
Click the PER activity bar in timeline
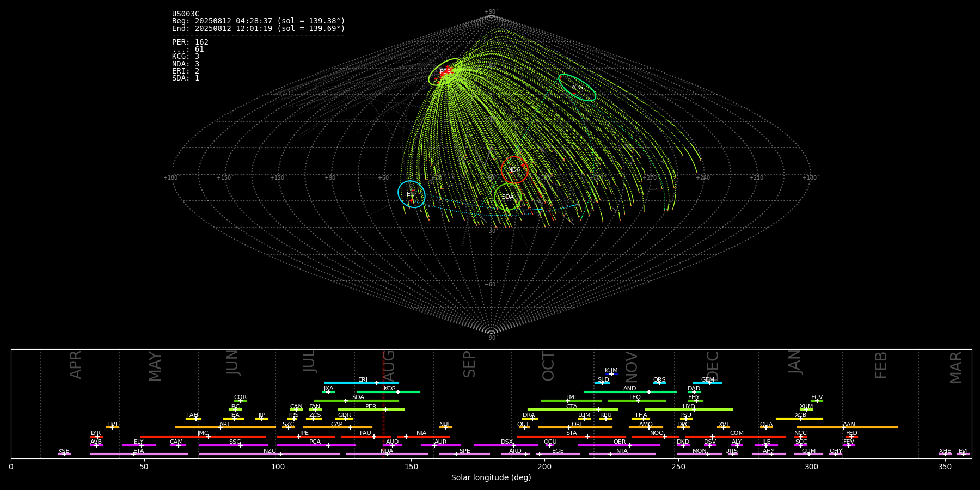(x=371, y=409)
